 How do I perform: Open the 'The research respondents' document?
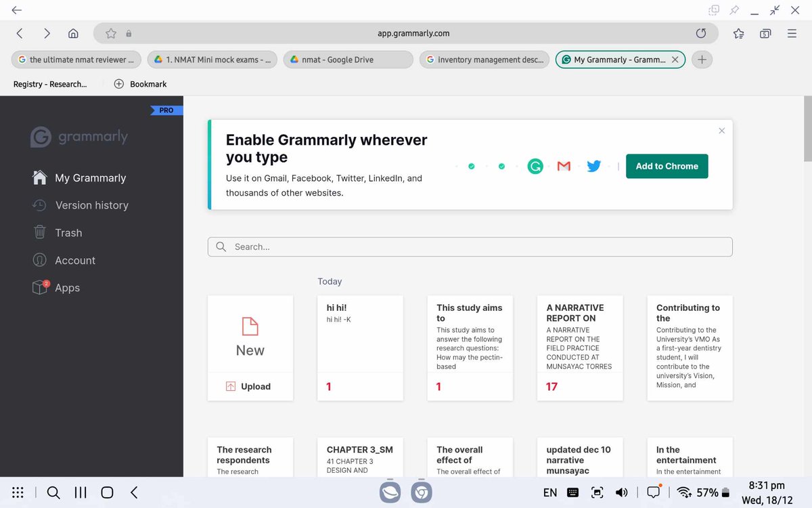(250, 457)
